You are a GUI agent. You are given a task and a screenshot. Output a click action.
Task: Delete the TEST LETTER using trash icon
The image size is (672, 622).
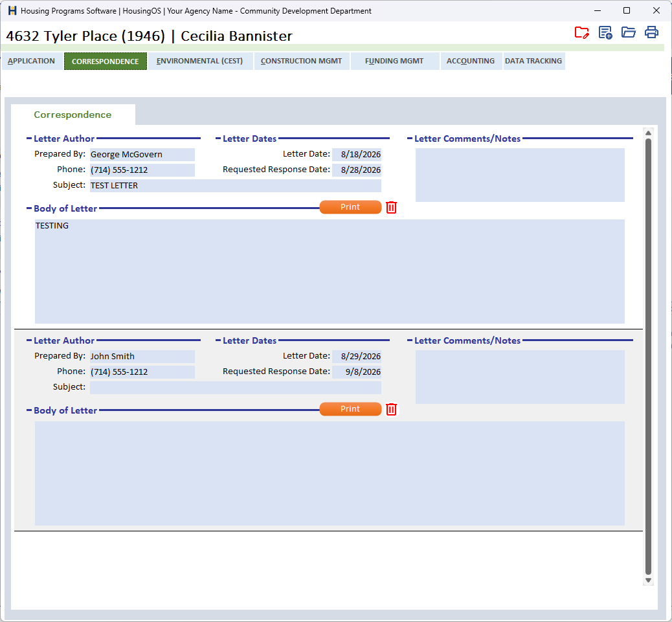pos(391,207)
